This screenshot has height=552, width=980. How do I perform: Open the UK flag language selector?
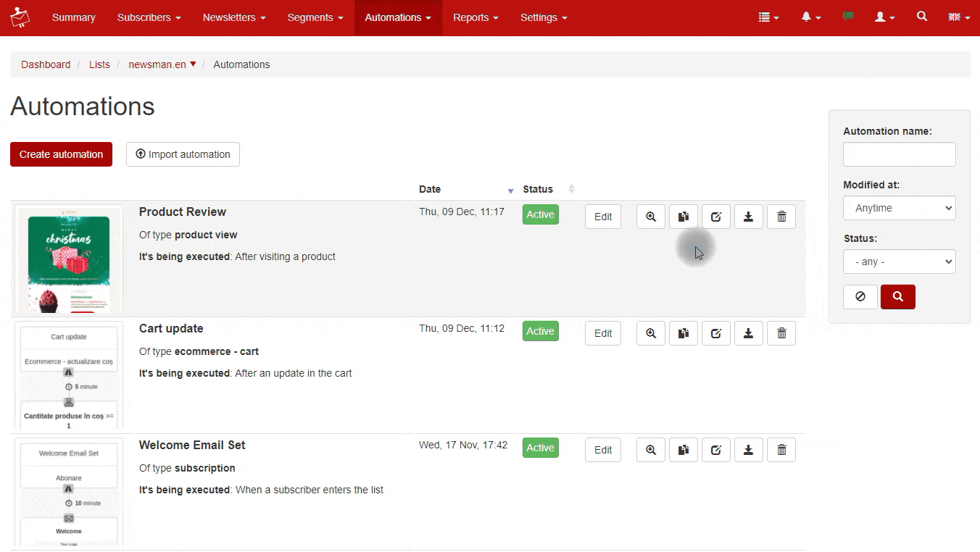coord(959,17)
